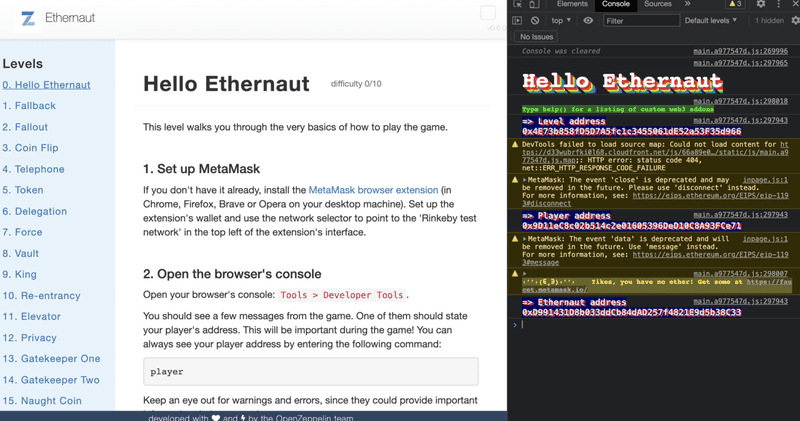Open console settings gear beside hidden count

click(x=795, y=20)
